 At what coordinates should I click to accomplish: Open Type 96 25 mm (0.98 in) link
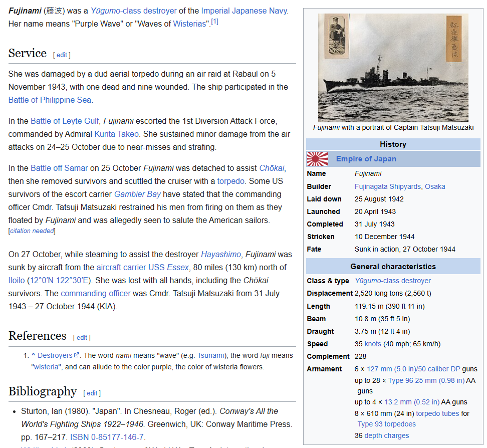pyautogui.click(x=426, y=380)
